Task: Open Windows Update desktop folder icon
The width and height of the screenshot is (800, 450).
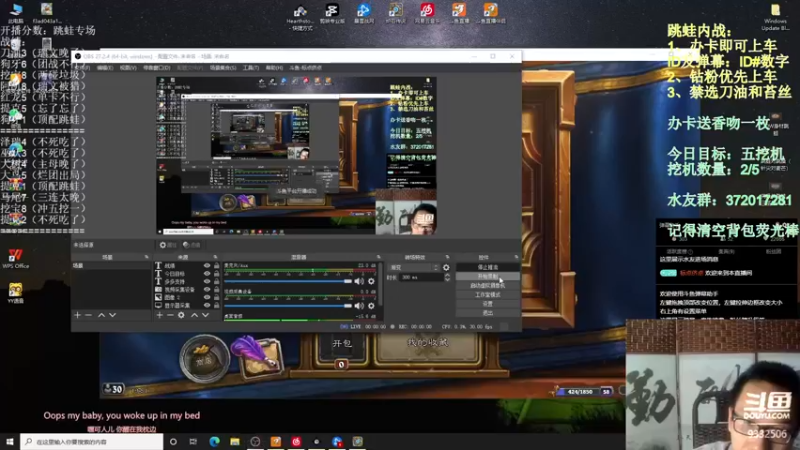Action: pyautogui.click(x=775, y=17)
